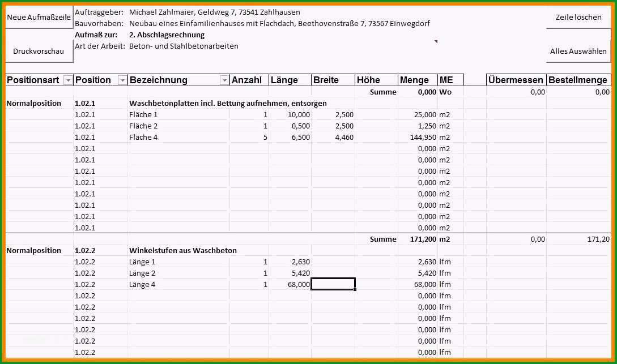Select the Bestellmenge column header
Screen dimensions: 617x364
pos(579,80)
